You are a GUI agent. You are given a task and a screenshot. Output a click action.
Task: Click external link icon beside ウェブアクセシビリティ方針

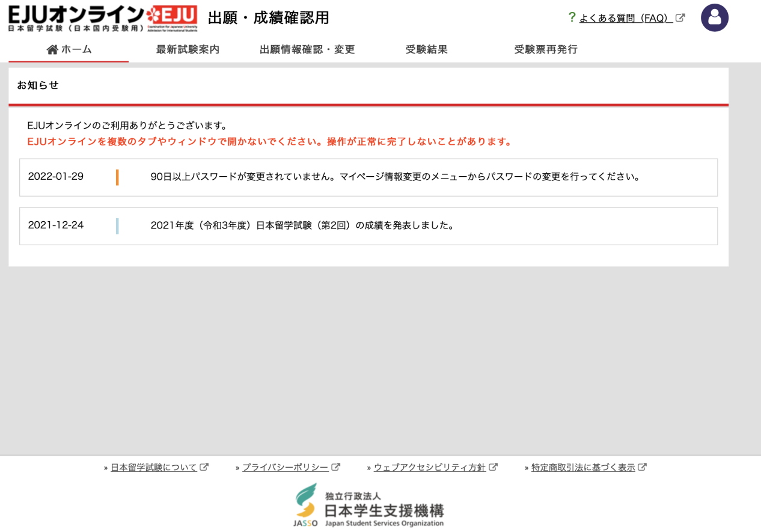[494, 466]
